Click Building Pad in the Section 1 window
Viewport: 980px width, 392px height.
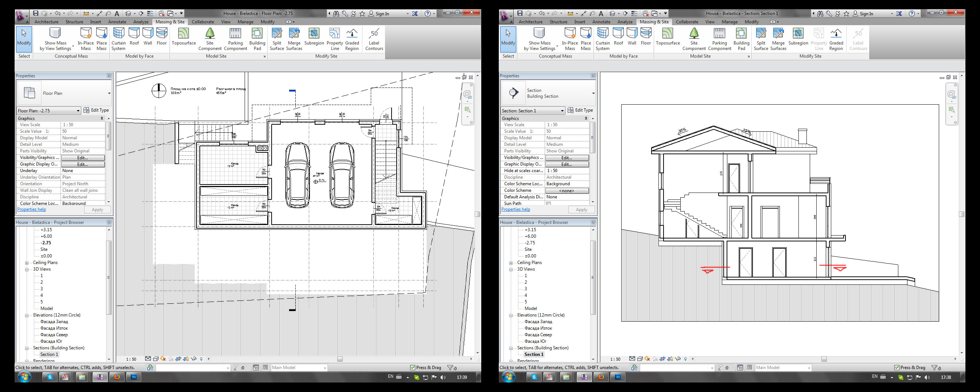741,38
